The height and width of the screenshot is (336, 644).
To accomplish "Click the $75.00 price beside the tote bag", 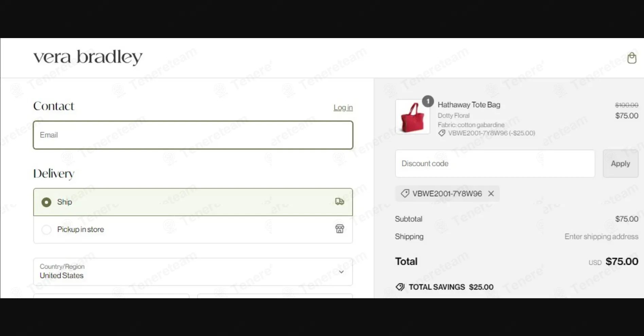I will (x=627, y=116).
